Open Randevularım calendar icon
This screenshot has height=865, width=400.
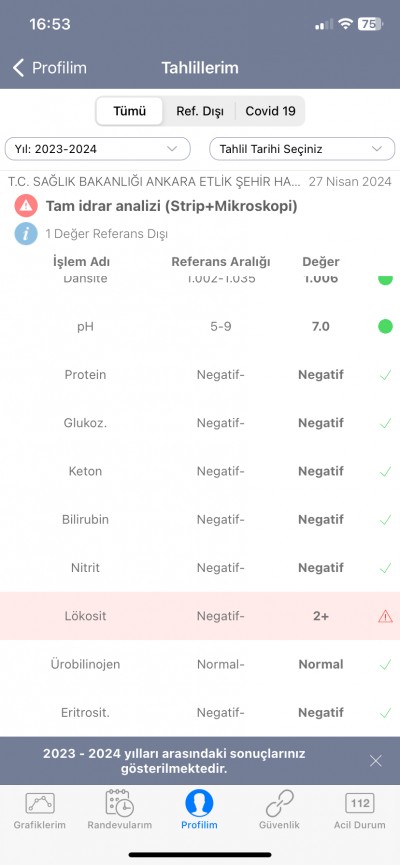[x=119, y=803]
